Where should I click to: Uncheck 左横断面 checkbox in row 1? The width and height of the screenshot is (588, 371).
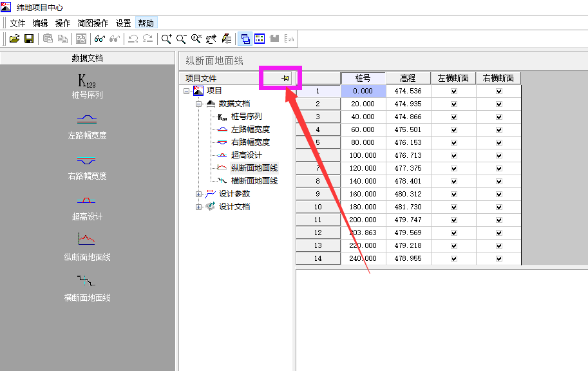coord(454,91)
